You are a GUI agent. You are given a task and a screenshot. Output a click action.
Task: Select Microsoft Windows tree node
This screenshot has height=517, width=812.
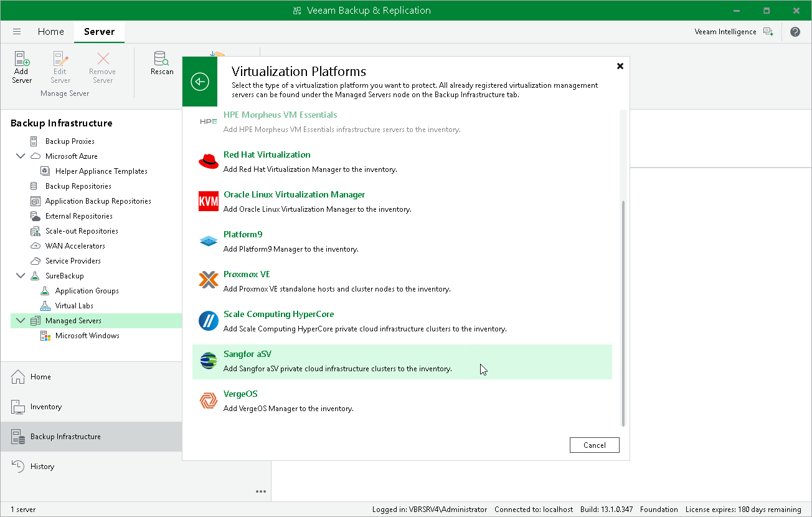pos(87,336)
